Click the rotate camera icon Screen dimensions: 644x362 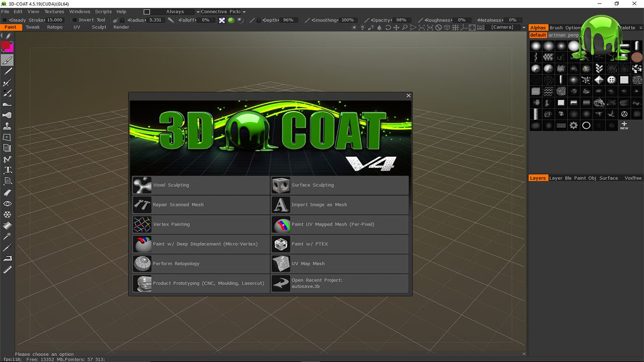click(387, 28)
